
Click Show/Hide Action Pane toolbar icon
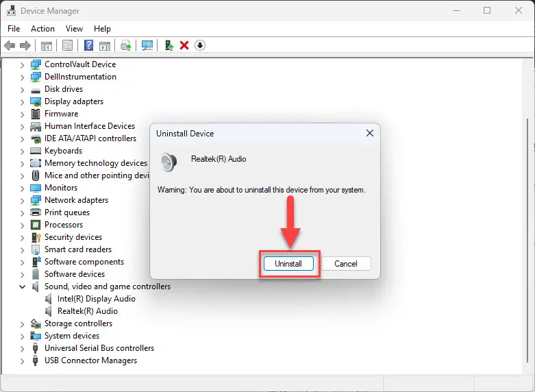pos(105,45)
